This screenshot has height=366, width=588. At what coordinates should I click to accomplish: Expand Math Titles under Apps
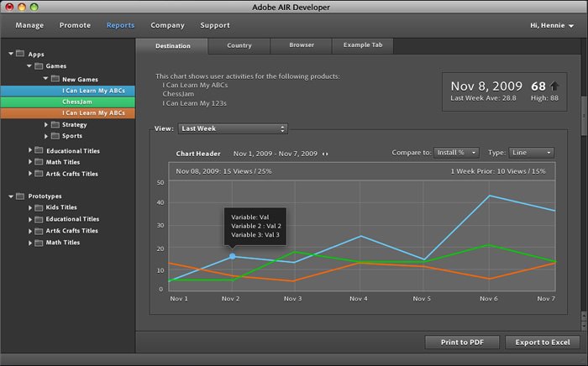pos(30,162)
